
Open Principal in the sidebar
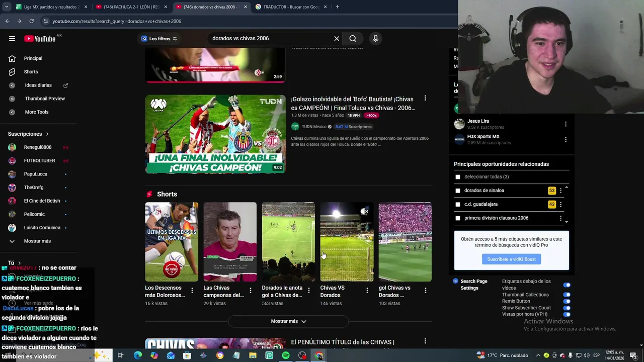(33, 58)
